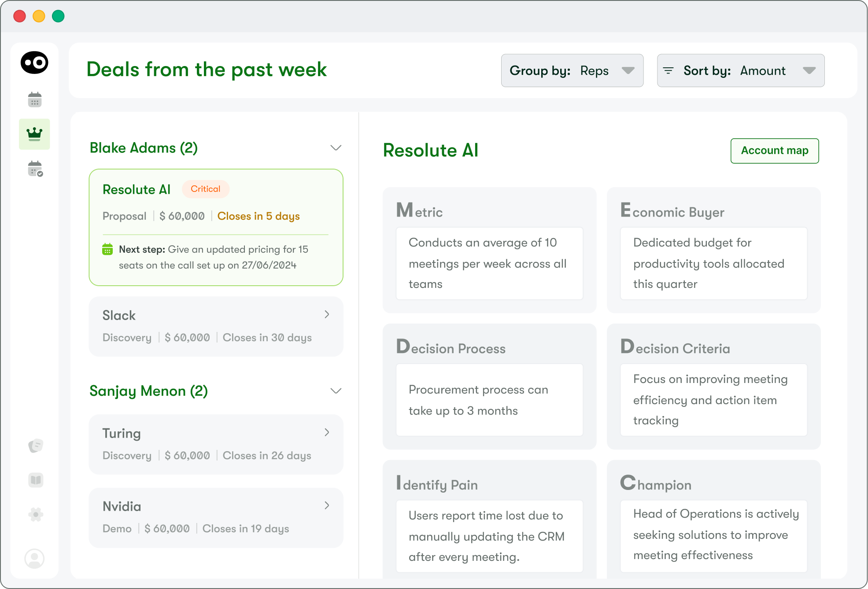The width and height of the screenshot is (868, 589).
Task: Click the Sanjay Menon (2) group heading
Action: click(148, 391)
